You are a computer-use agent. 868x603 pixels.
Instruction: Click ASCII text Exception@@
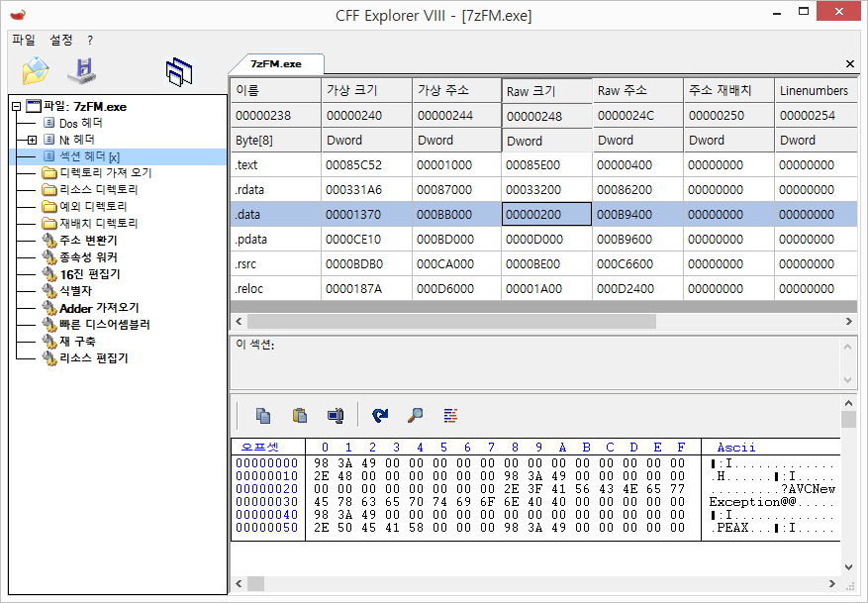point(752,502)
